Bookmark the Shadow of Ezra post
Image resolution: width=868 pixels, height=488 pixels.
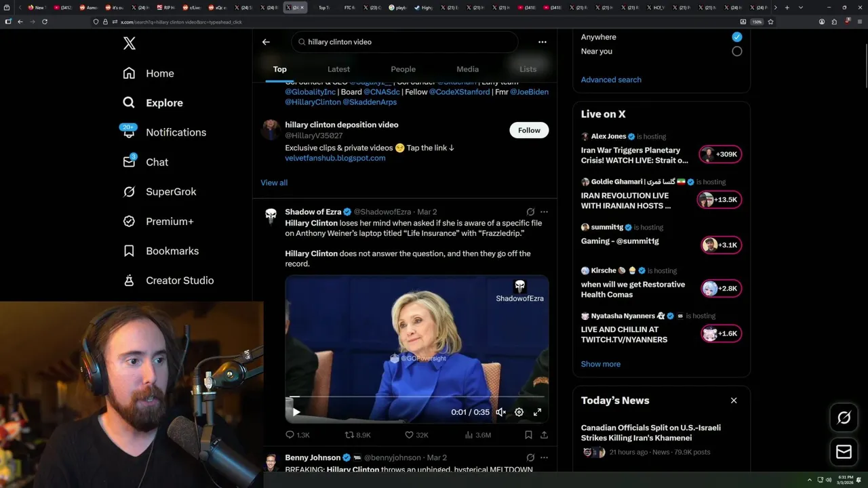point(528,435)
